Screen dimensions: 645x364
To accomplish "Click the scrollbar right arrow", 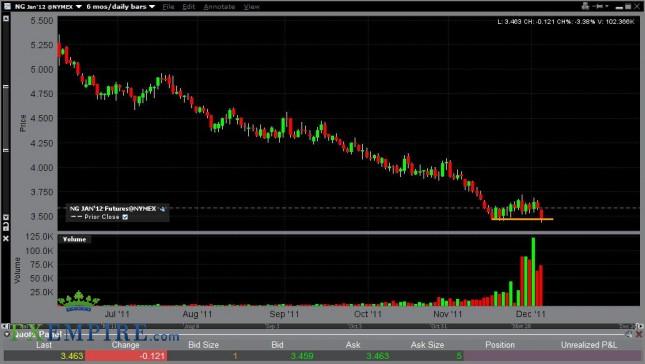I will tap(640, 326).
